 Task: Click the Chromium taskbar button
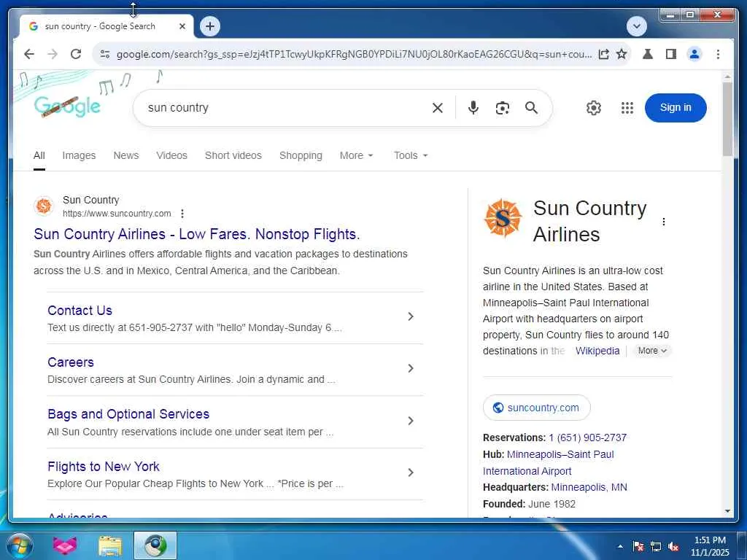[x=155, y=546]
